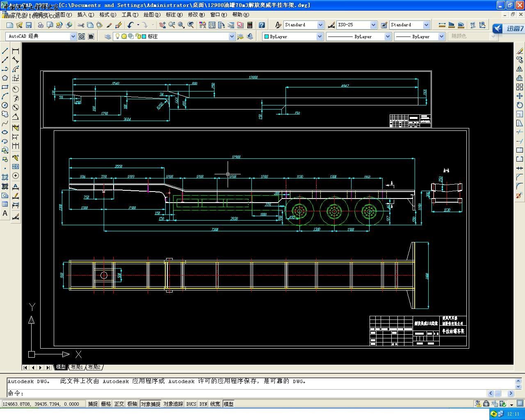This screenshot has width=525, height=420.
Task: Expand the undo history dropdown arrow
Action: (138, 25)
